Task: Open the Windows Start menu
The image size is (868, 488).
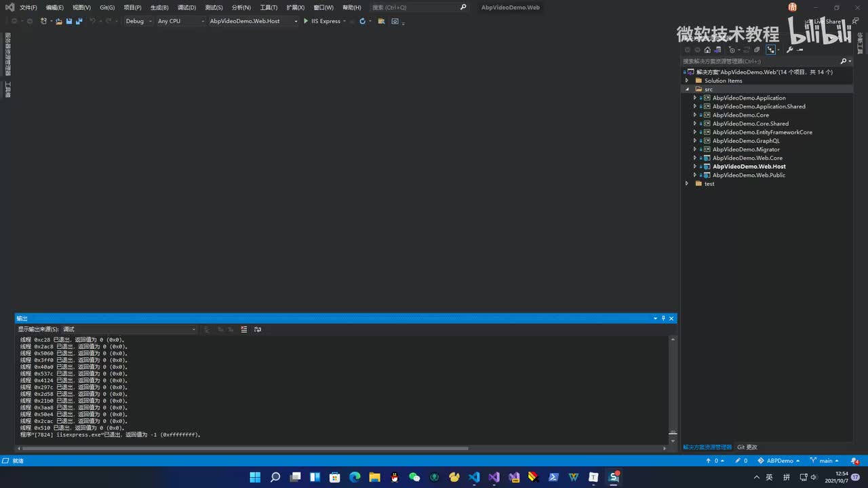Action: (x=255, y=477)
